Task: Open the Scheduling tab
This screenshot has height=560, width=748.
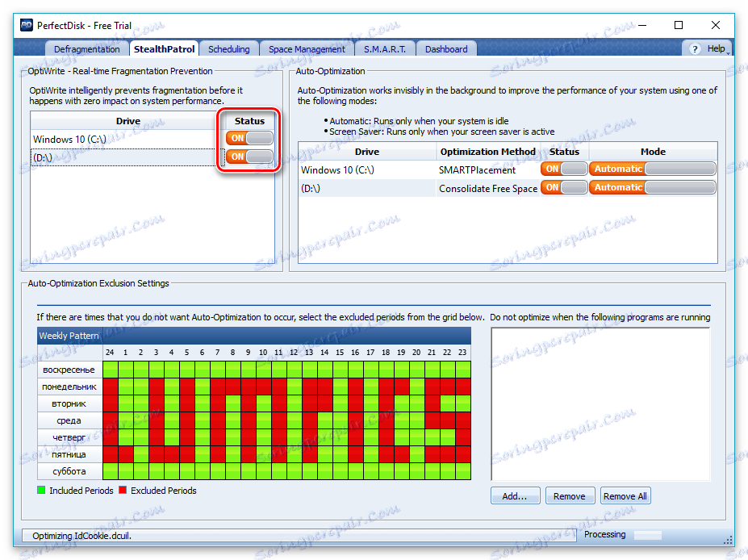Action: 229,49
